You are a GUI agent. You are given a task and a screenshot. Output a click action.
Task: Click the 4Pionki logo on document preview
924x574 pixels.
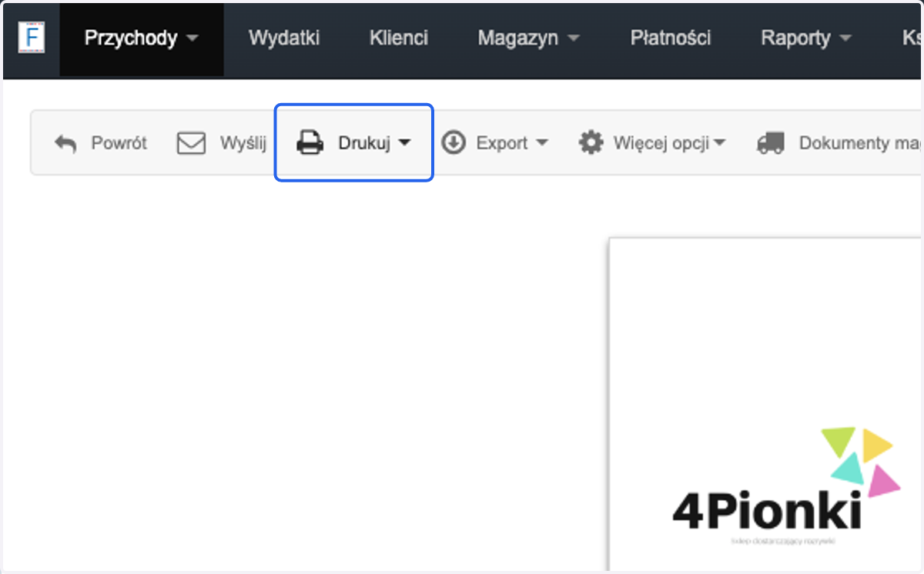click(786, 487)
